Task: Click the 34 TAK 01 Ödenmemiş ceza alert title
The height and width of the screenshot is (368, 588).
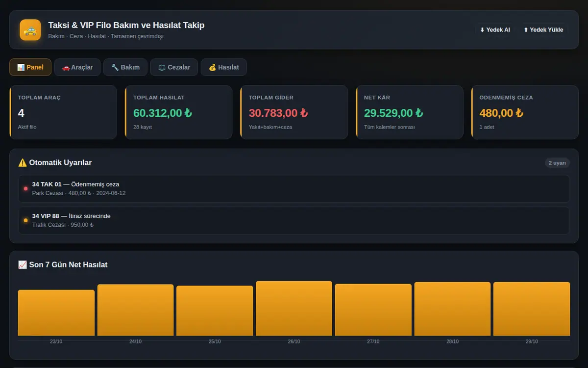Action: (75, 184)
